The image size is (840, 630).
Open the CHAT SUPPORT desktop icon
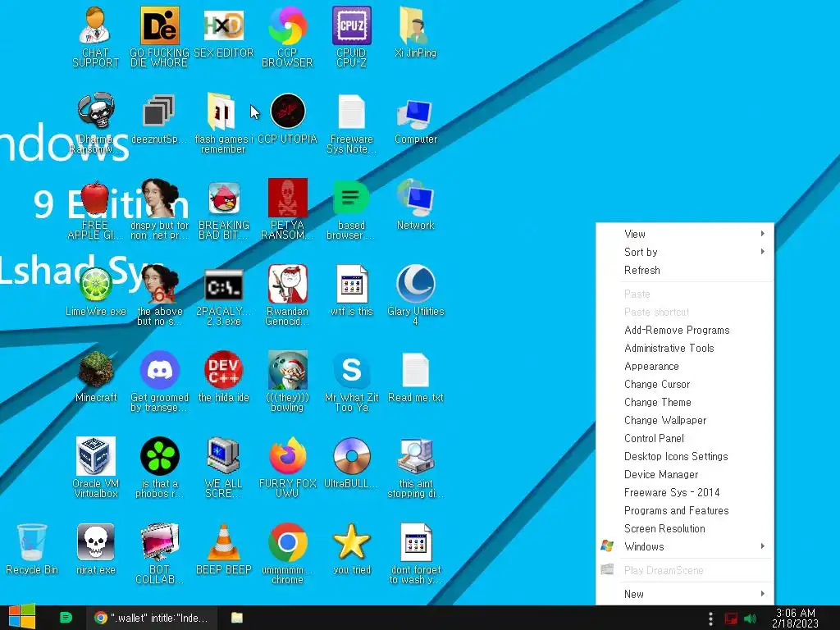coord(95,36)
